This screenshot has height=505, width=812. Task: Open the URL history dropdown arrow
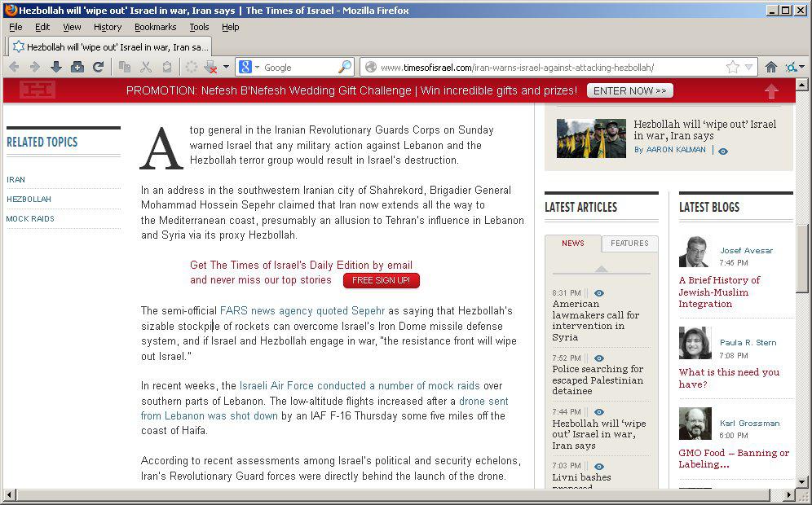point(749,68)
